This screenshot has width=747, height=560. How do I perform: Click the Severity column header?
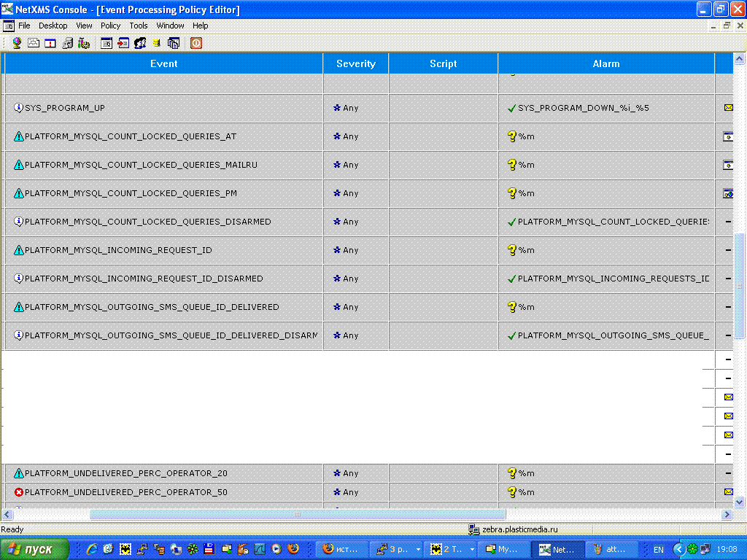point(356,63)
